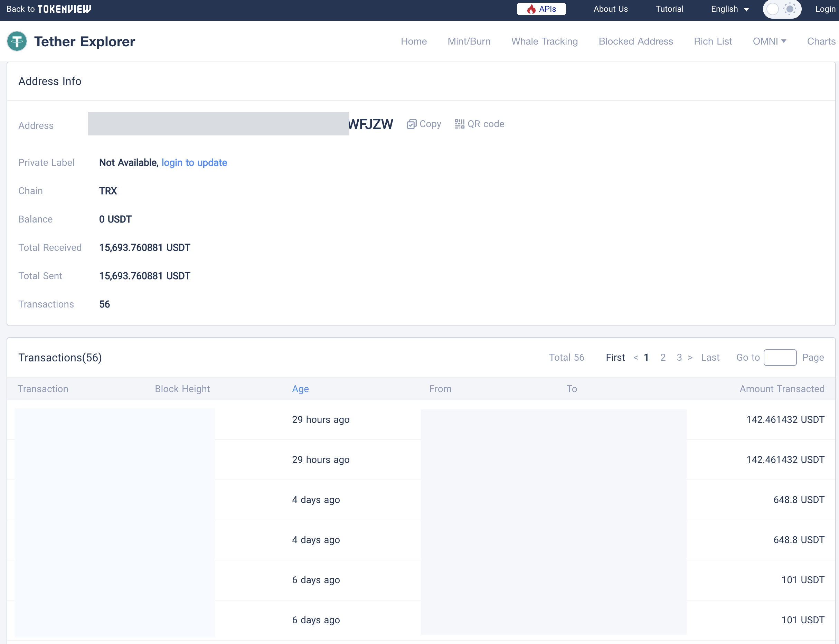Click the Amount Transacted column header
This screenshot has height=644, width=839.
(782, 389)
